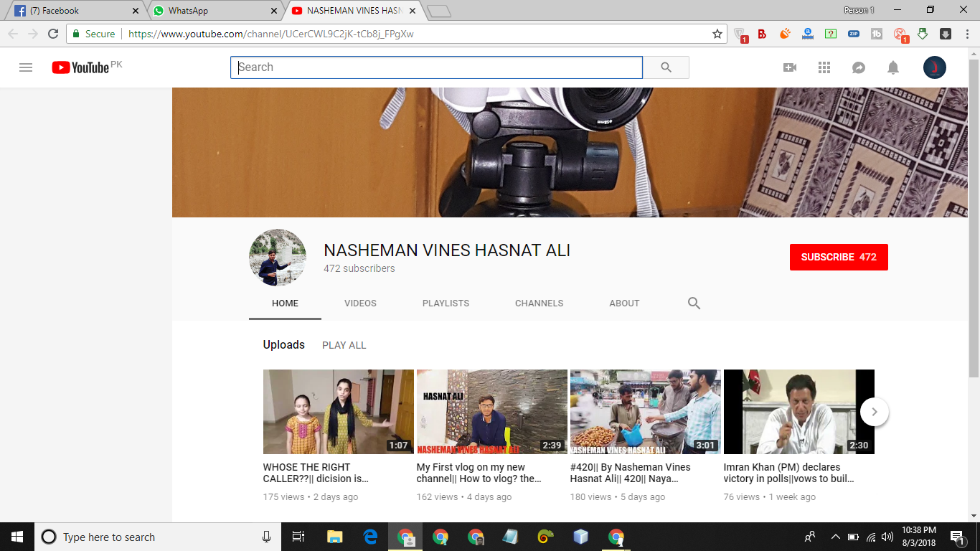Image resolution: width=980 pixels, height=551 pixels.
Task: Switch to the Videos tab
Action: (360, 303)
